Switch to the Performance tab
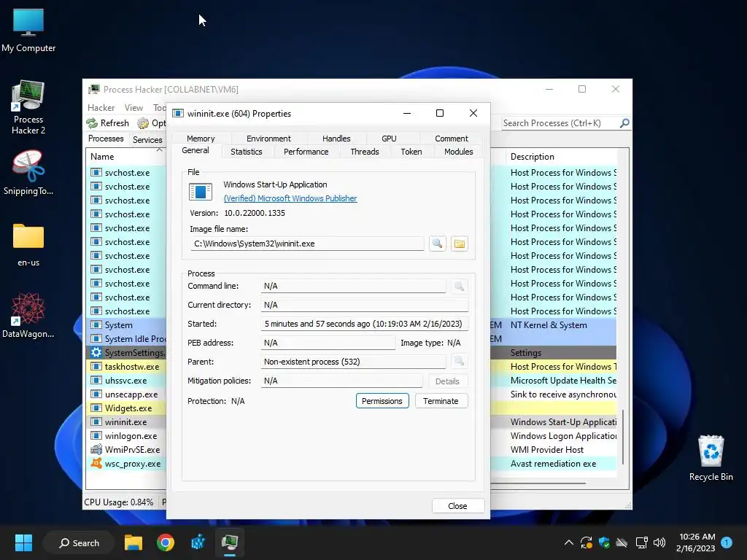 306,152
